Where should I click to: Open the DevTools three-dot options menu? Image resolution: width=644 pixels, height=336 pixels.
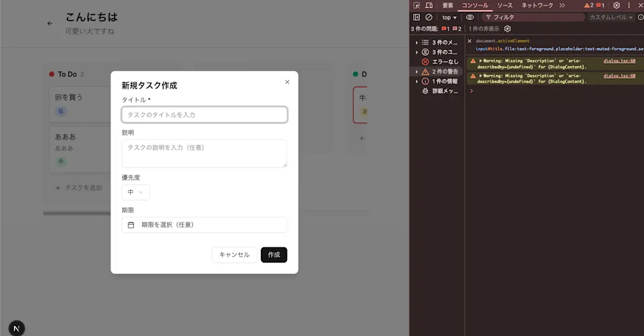(629, 5)
